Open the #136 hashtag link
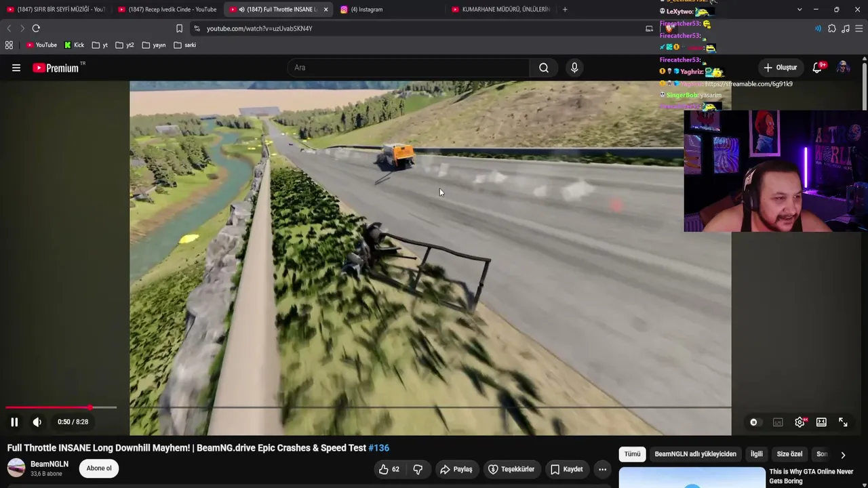The image size is (868, 488). click(378, 448)
